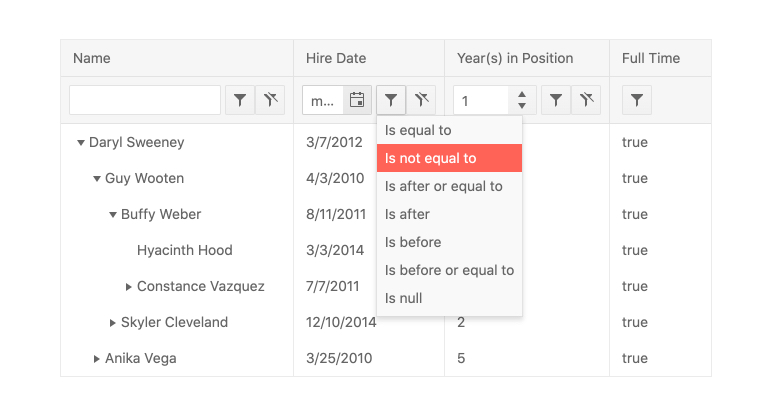Click the Hire Date filter operator icon
Screen dimensions: 770x409
(391, 100)
